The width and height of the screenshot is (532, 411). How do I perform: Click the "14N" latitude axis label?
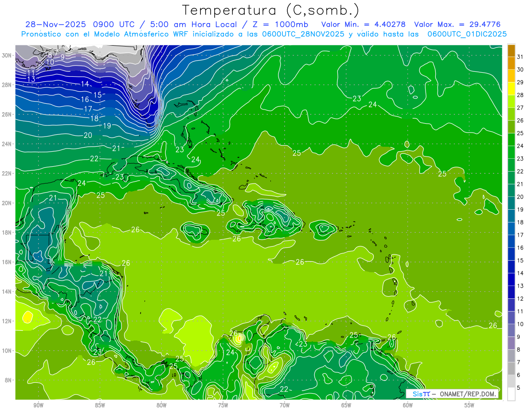coord(7,292)
